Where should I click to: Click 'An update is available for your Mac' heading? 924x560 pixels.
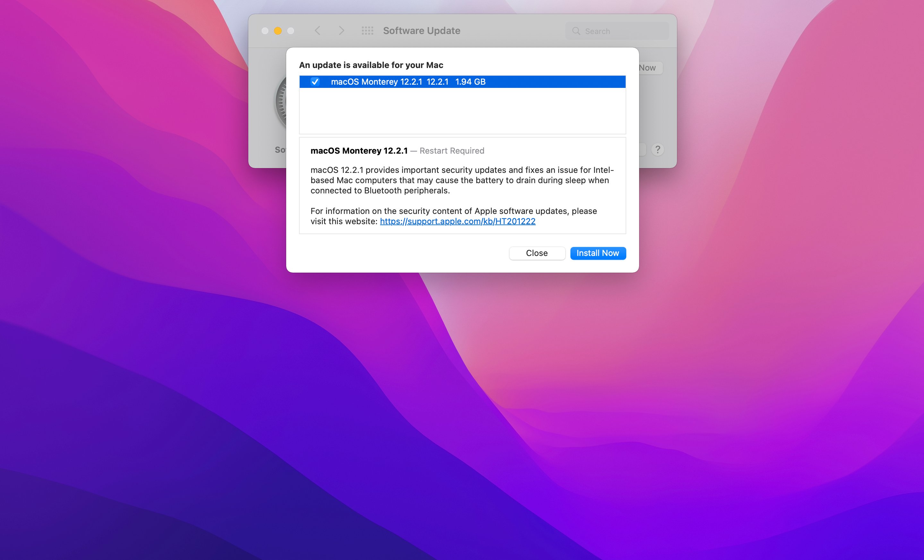[x=371, y=65]
